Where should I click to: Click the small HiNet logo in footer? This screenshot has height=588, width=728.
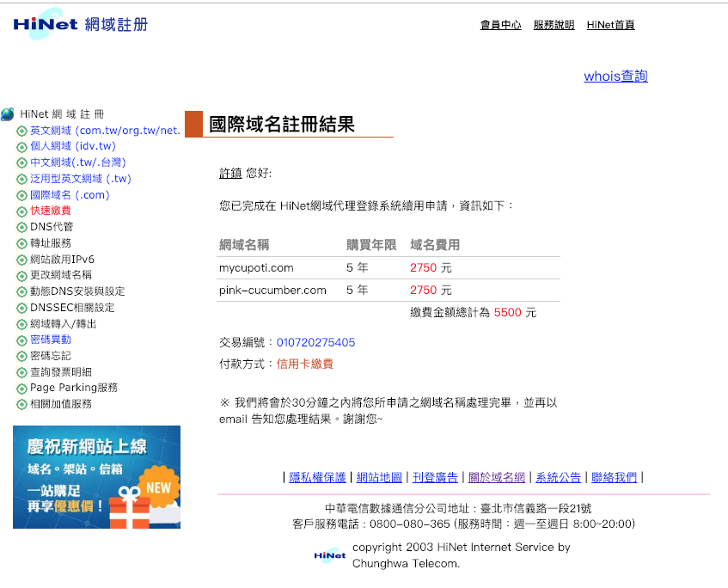pos(330,556)
